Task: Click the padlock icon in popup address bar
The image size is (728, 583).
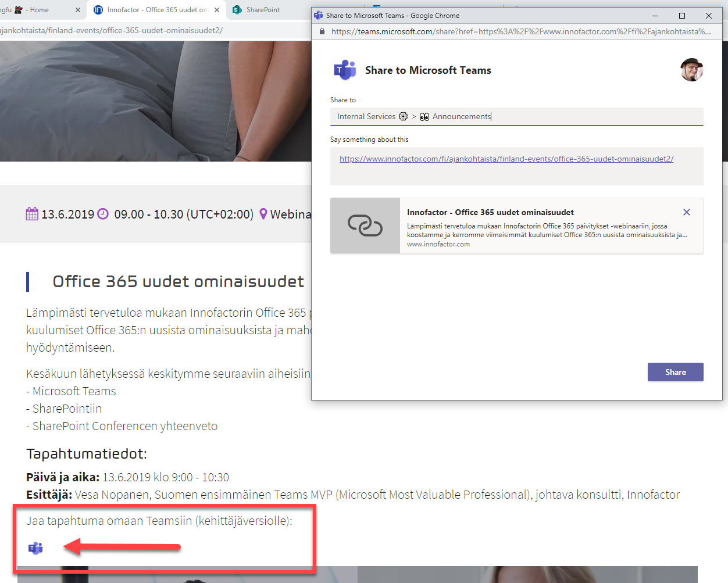Action: [x=322, y=31]
